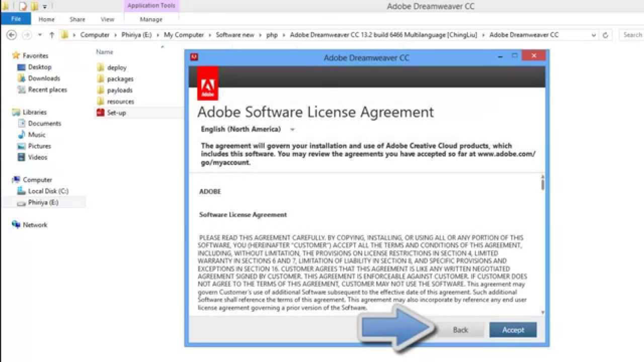This screenshot has height=362, width=644.
Task: Open the address bar history dropdown
Action: tap(594, 35)
